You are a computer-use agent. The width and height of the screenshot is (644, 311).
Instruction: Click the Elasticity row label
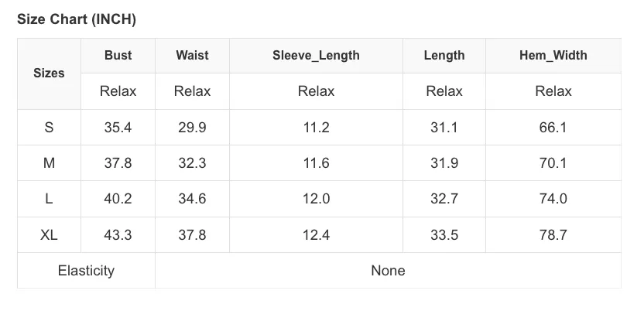click(x=86, y=270)
